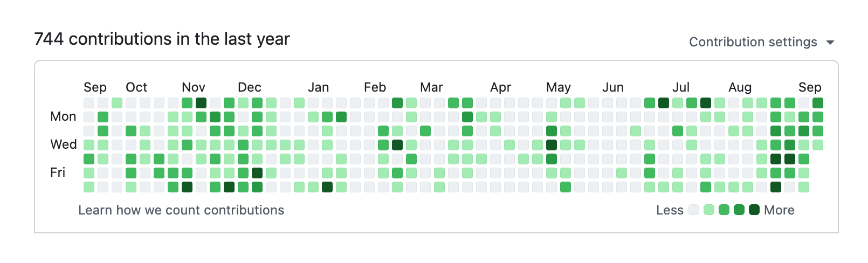Select the darkest Wednesday cell in February
Viewport: 868px width, 263px height.
point(397,145)
